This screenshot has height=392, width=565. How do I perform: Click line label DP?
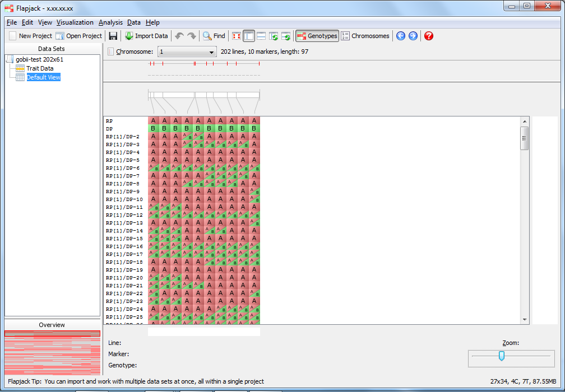coord(109,129)
